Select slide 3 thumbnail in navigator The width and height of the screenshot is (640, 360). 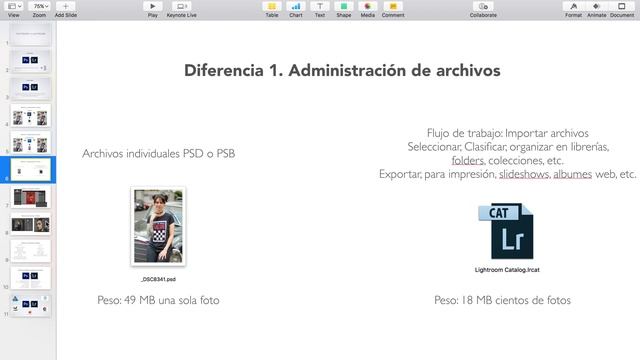pyautogui.click(x=31, y=88)
